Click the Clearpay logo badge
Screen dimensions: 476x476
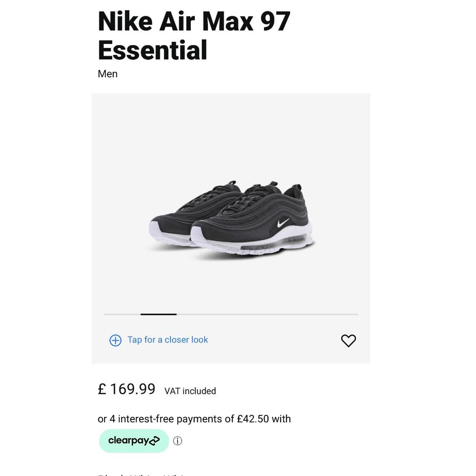(x=134, y=441)
